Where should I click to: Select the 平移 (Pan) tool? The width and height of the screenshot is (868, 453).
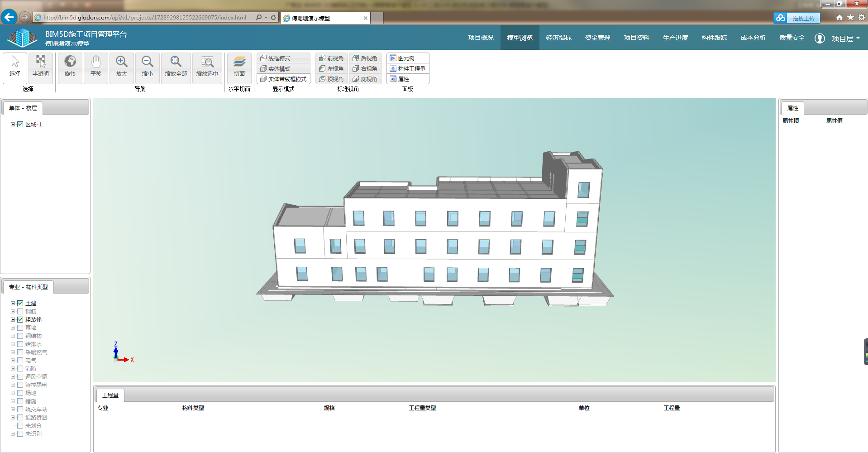(95, 67)
